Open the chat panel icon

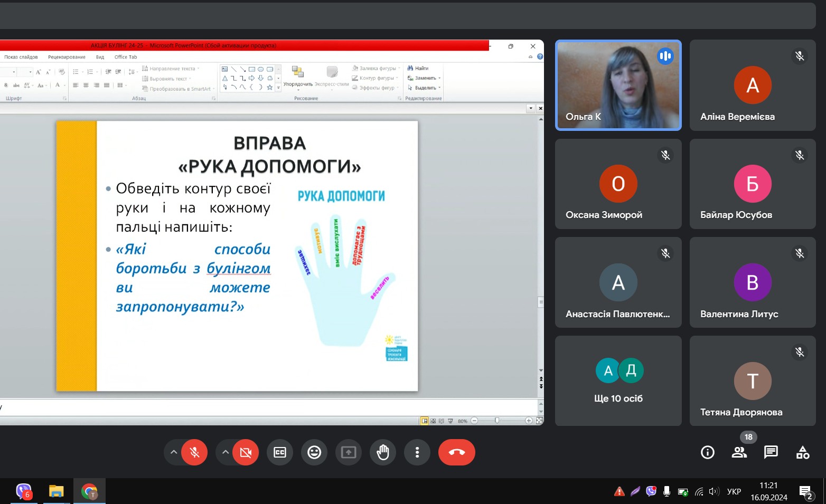771,452
